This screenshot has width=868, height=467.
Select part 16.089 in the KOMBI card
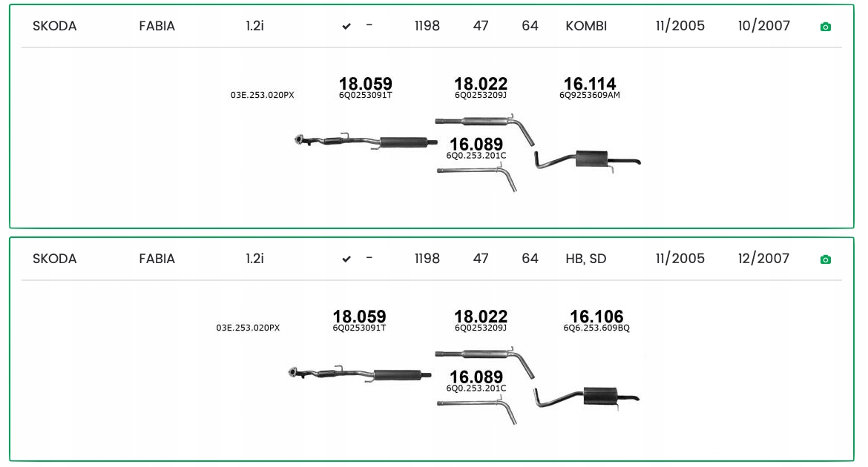pos(476,144)
